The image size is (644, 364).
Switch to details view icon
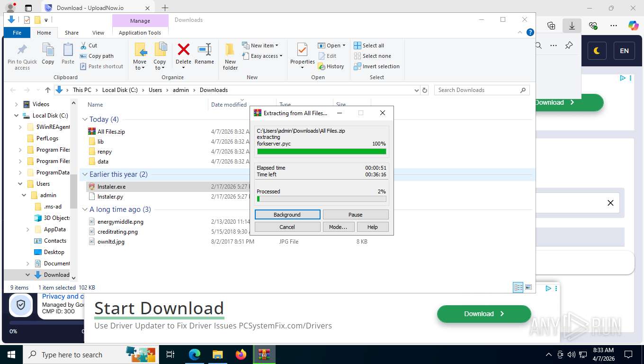(x=519, y=288)
